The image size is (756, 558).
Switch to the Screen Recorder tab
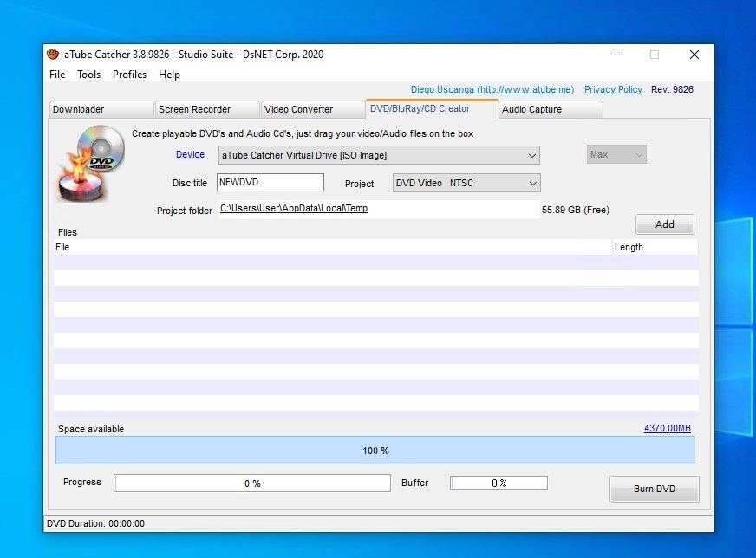207,109
